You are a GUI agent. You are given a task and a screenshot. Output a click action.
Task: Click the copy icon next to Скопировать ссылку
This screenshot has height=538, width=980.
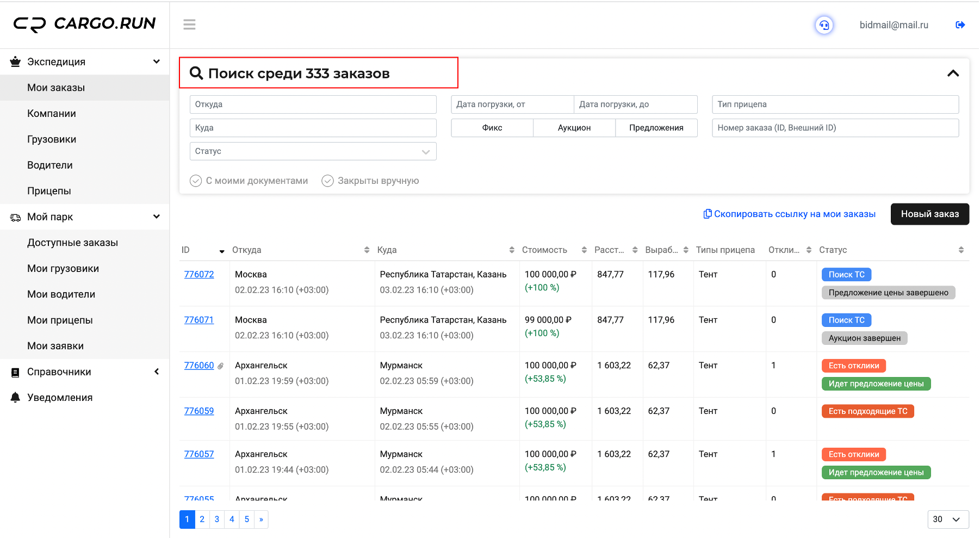(707, 214)
